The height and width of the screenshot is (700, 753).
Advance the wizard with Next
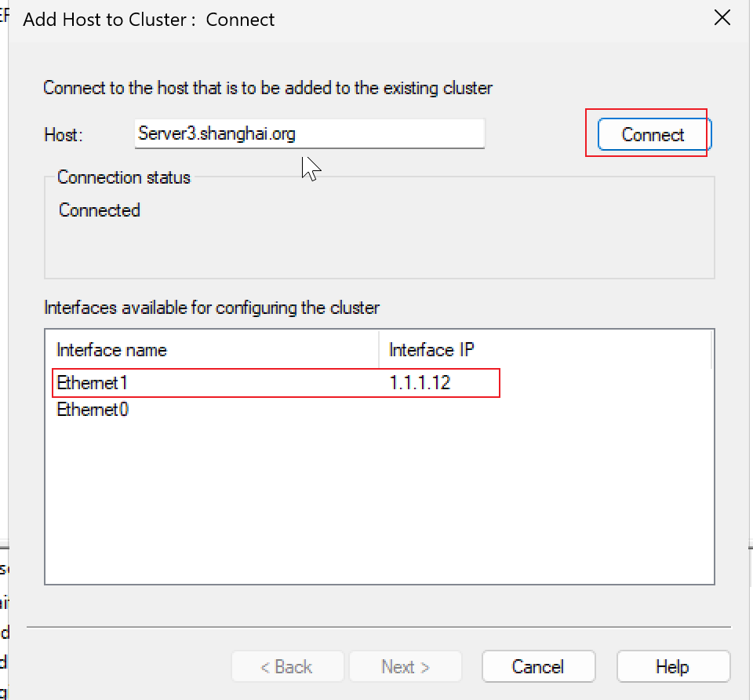click(x=406, y=666)
